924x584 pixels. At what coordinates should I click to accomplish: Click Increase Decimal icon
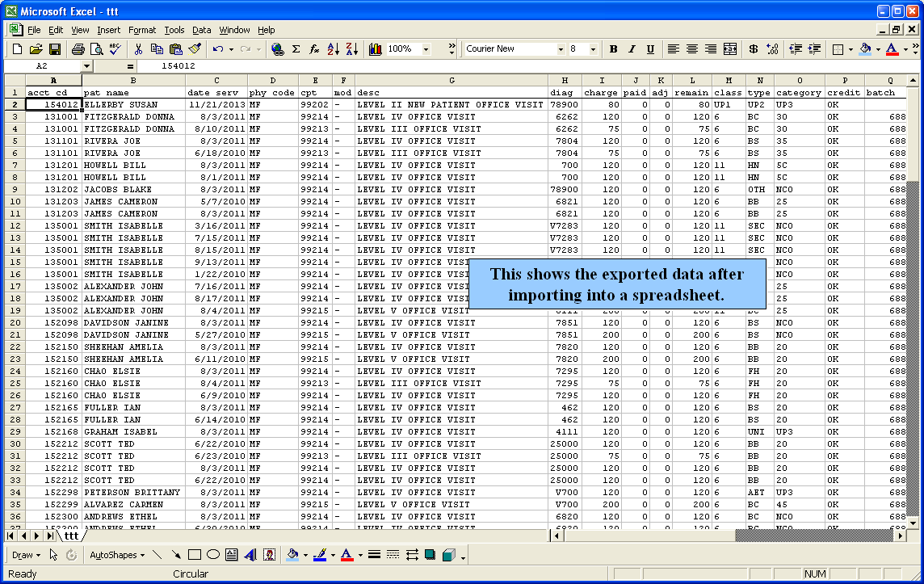click(x=772, y=49)
